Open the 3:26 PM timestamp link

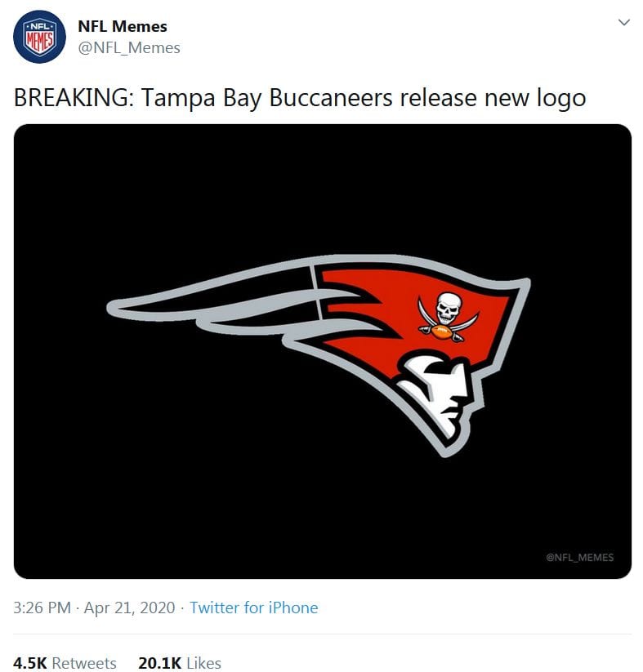pyautogui.click(x=42, y=607)
